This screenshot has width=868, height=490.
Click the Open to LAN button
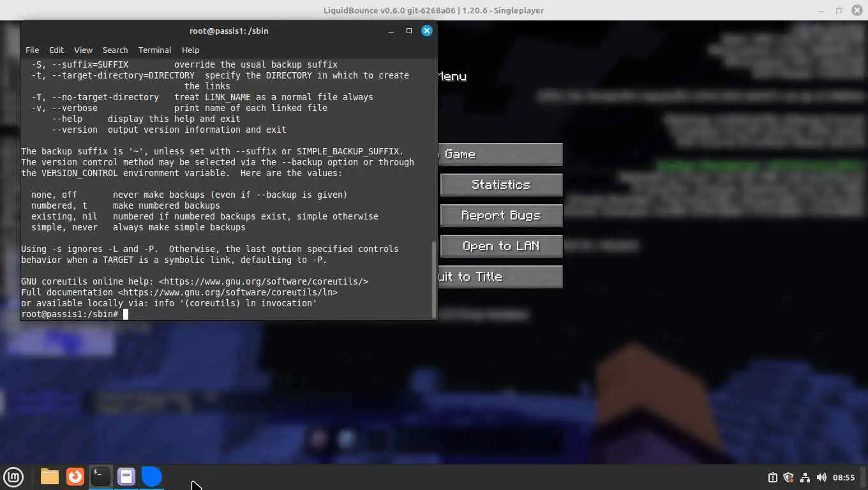click(x=501, y=246)
